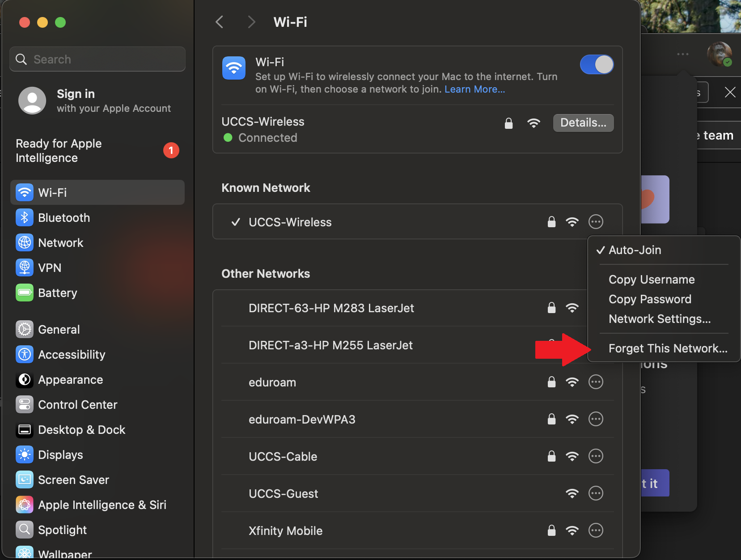Click the red badge showing 1
741x560 pixels.
point(171,150)
